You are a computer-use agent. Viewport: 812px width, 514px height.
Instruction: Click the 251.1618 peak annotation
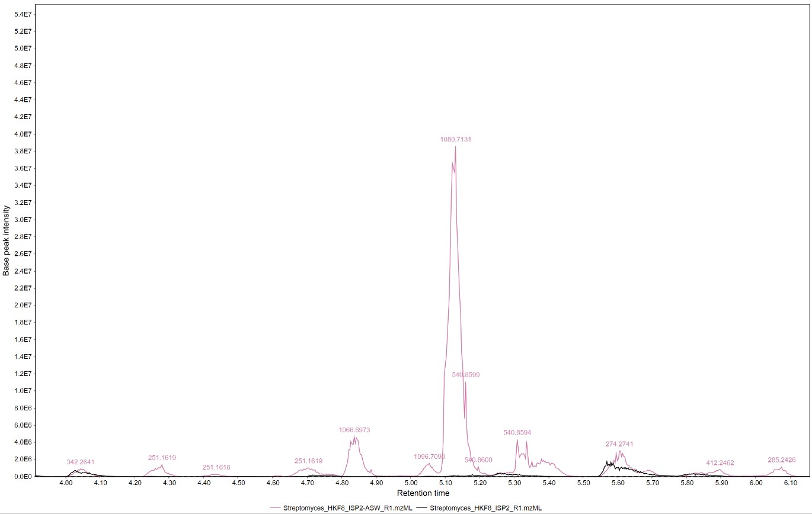pos(215,468)
